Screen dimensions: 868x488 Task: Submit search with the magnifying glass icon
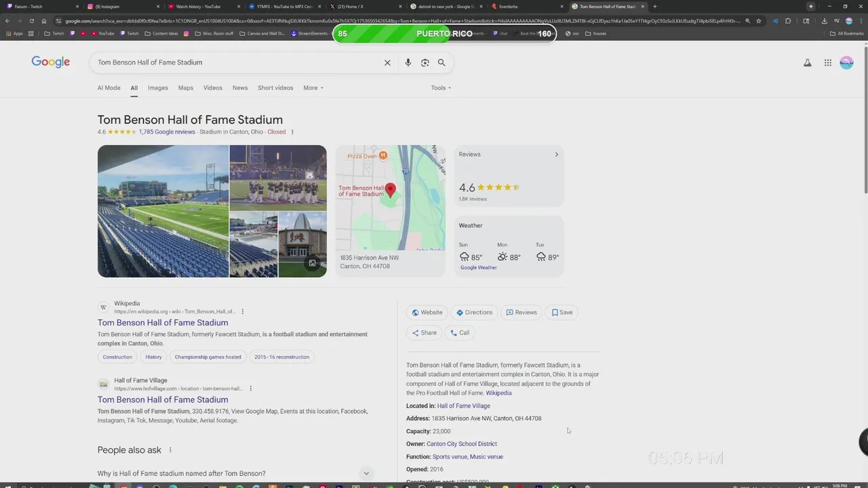(441, 62)
